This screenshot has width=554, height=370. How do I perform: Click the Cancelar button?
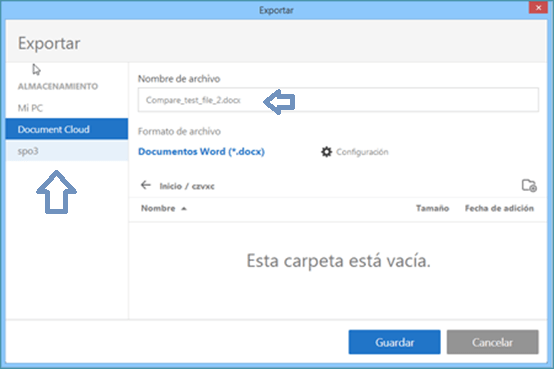(493, 342)
